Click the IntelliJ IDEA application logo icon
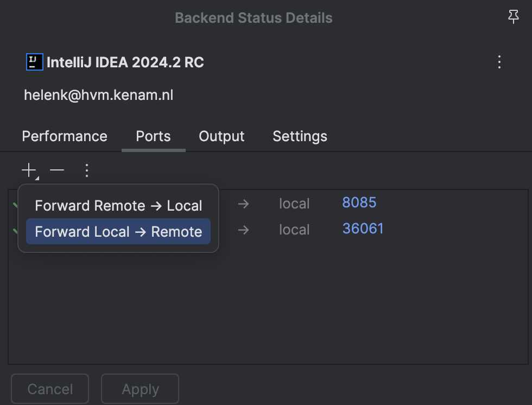Viewport: 532px width, 405px height. [34, 61]
